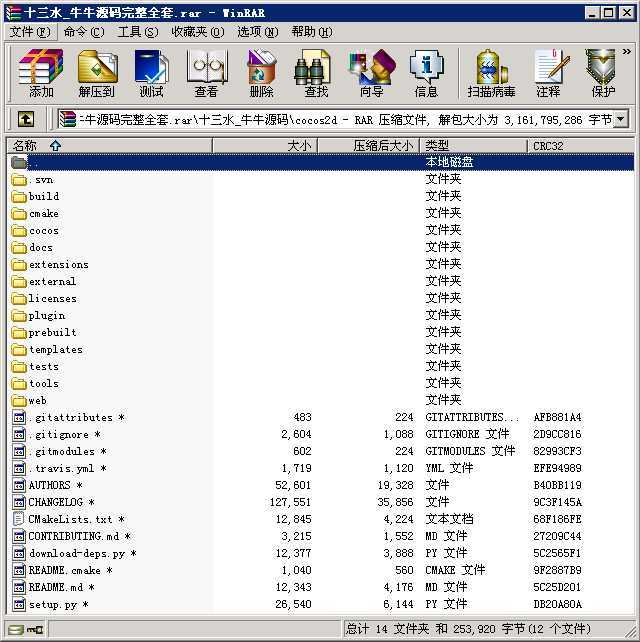Open the 查找 (Find) binoculars tool
The image size is (640, 642).
316,73
